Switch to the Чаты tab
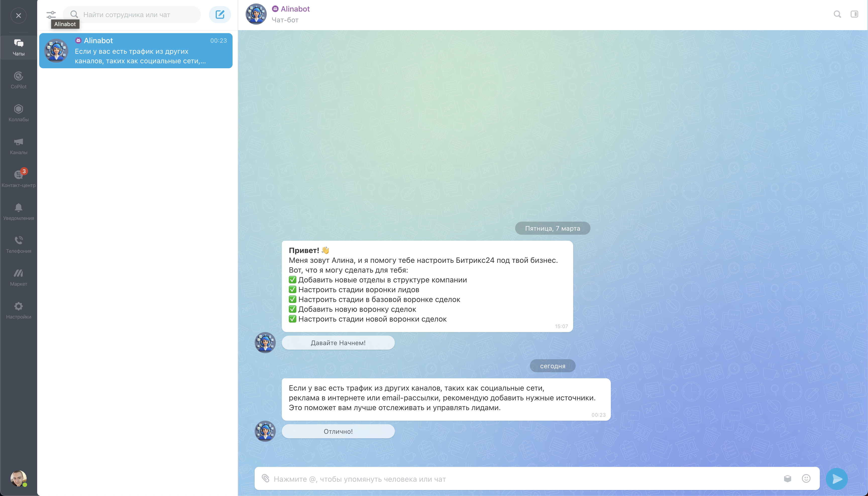Screen dimensions: 868x496 tap(18, 47)
